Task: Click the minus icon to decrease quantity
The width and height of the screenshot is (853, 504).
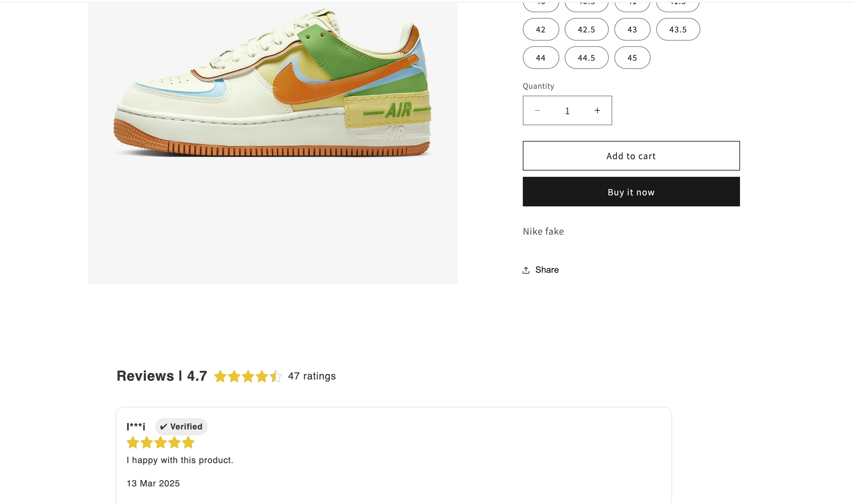Action: (537, 110)
